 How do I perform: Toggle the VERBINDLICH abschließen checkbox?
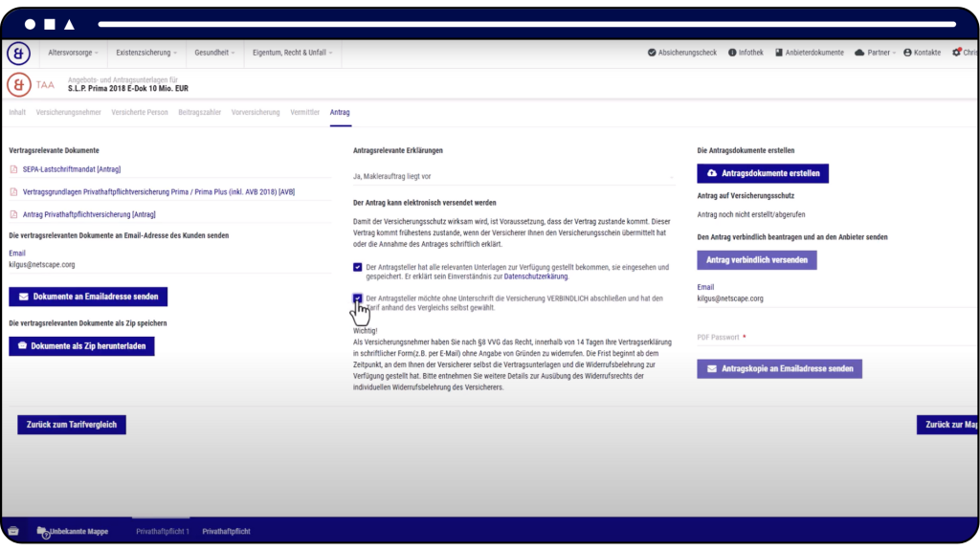tap(358, 298)
